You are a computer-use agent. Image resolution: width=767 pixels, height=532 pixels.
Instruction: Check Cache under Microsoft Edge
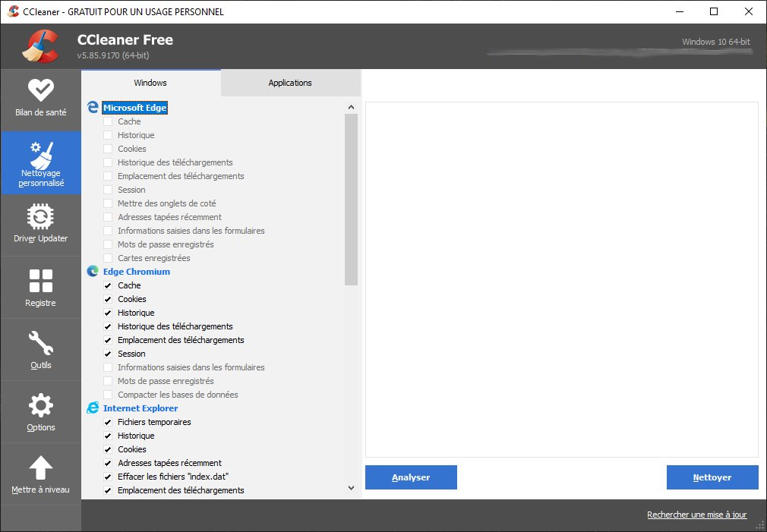(x=108, y=121)
